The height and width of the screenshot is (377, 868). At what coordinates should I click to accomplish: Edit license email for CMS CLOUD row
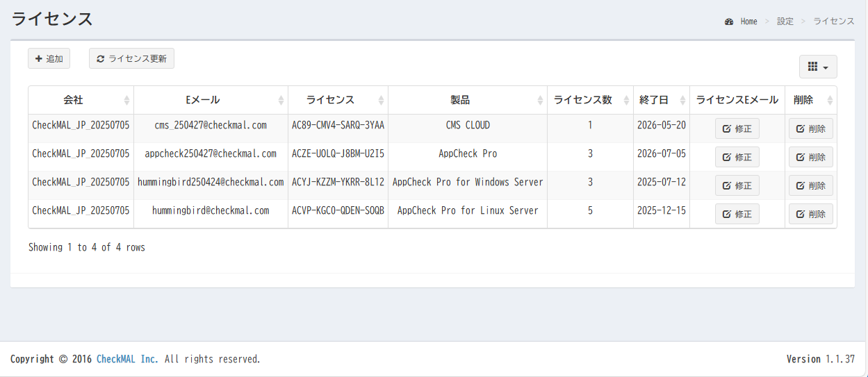(x=737, y=128)
